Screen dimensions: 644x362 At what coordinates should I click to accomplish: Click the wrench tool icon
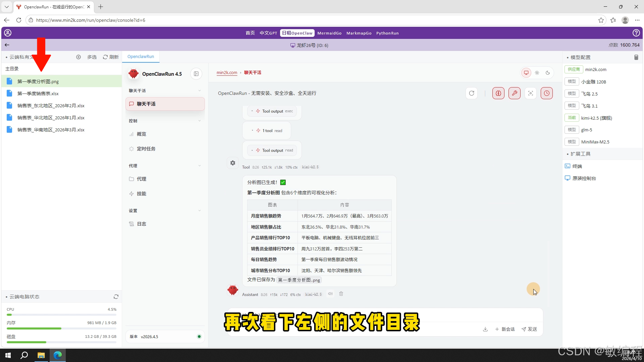[x=514, y=93]
